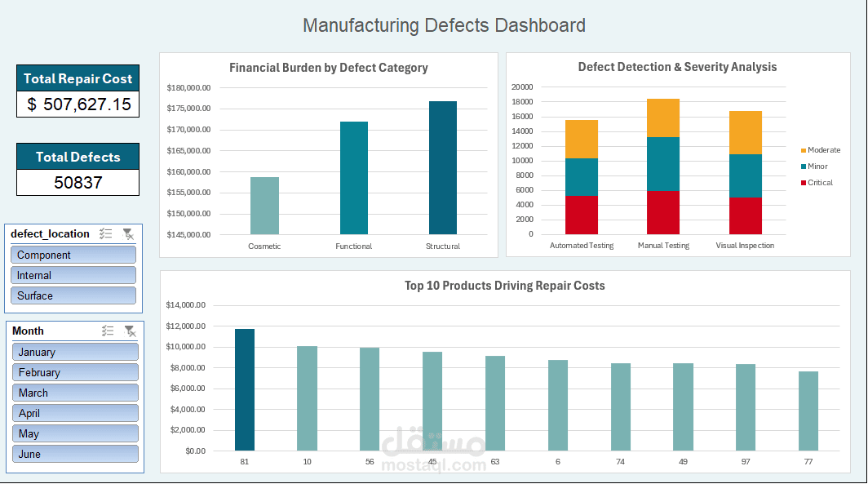Click the Manufacturing Defects Dashboard title

(x=444, y=25)
